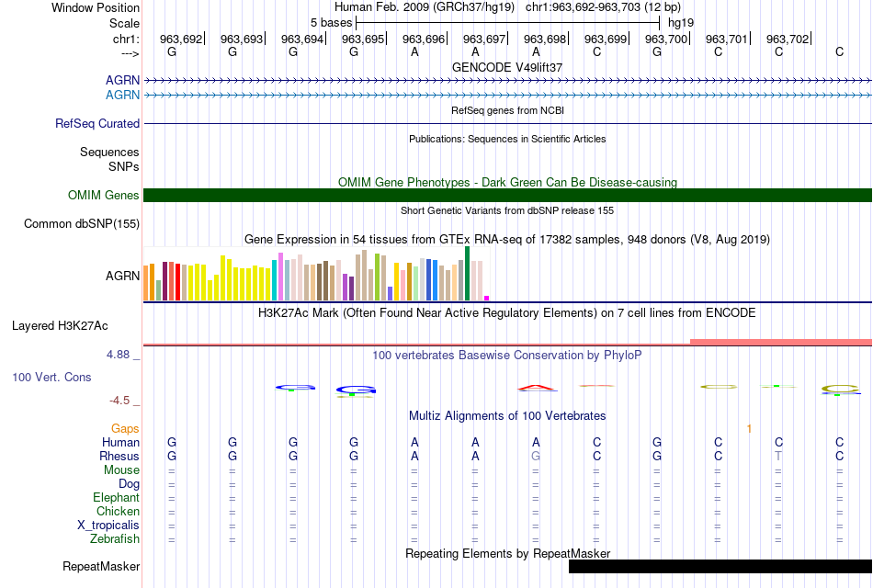873x588 pixels.
Task: Click the Gene Expression in 54 tissues title
Action: [507, 240]
